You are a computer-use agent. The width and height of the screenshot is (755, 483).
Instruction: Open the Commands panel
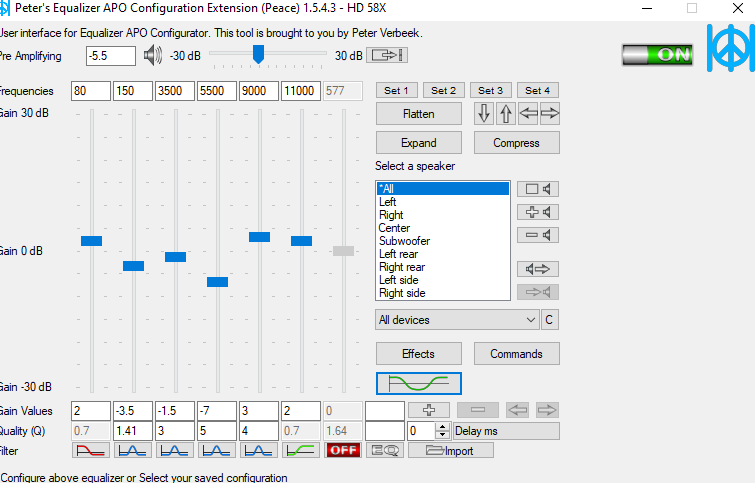[516, 354]
